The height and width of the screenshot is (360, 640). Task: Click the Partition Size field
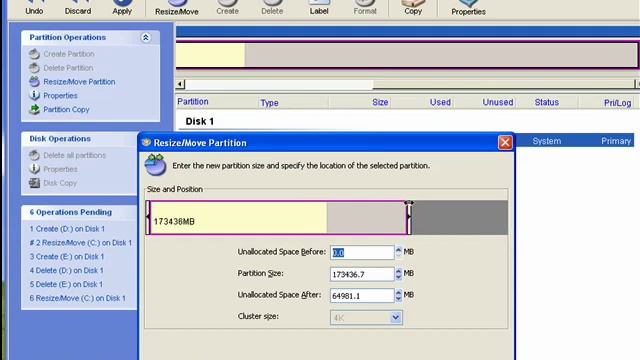click(362, 274)
